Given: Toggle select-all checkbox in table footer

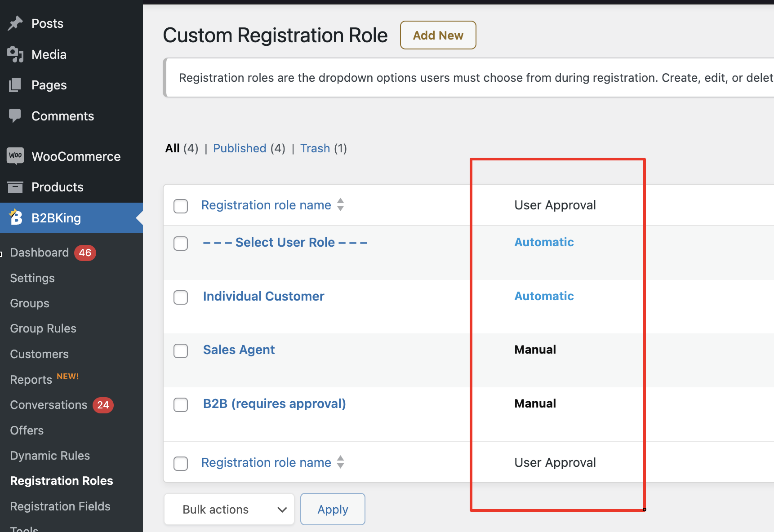Looking at the screenshot, I should pos(181,463).
